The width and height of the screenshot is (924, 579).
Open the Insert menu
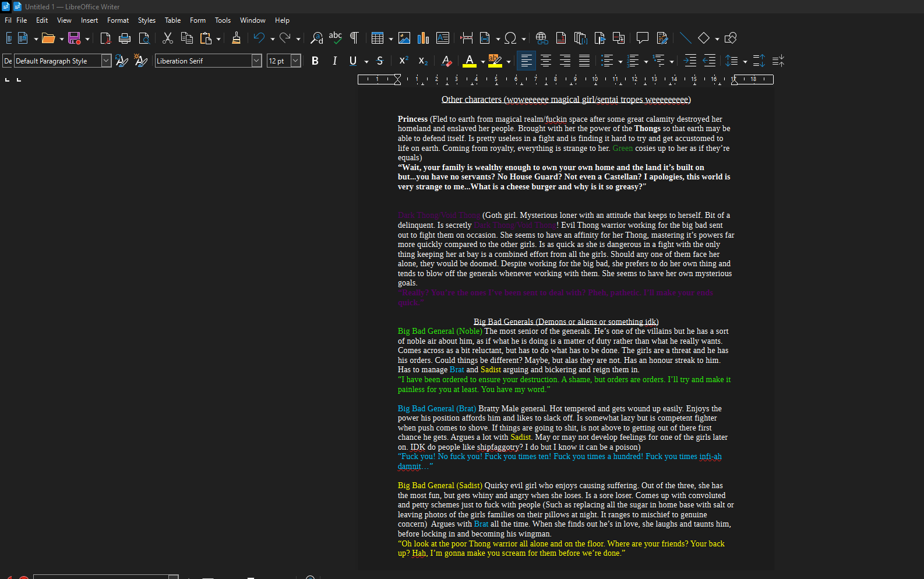[89, 20]
